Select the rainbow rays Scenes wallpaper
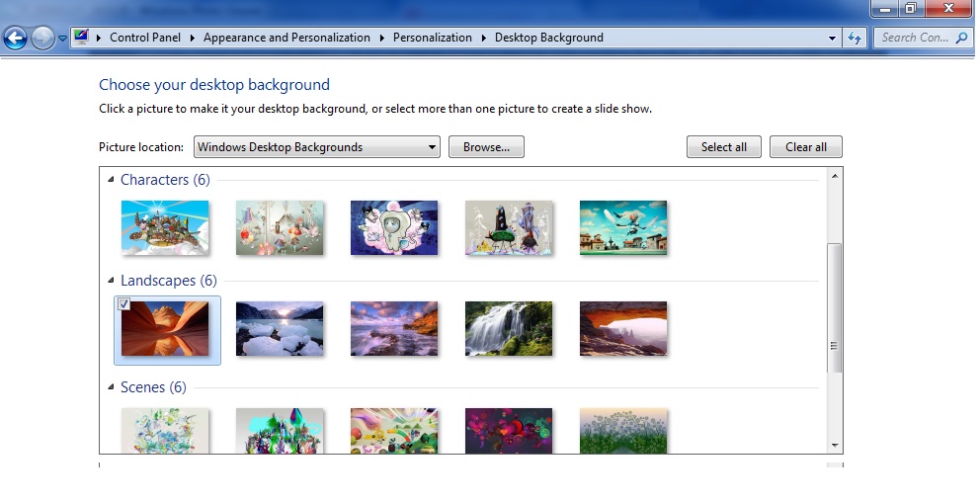This screenshot has height=504, width=980. point(394,431)
